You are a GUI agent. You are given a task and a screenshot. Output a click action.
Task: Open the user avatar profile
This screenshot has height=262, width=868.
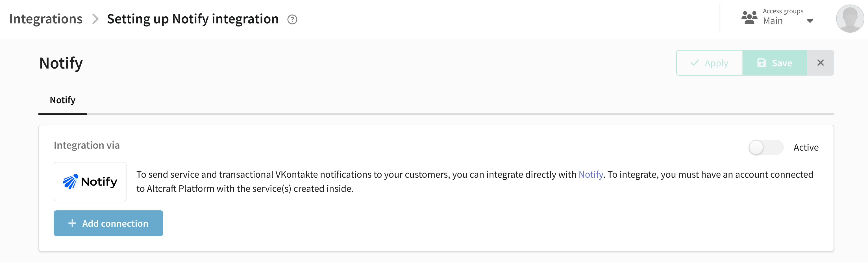point(850,19)
